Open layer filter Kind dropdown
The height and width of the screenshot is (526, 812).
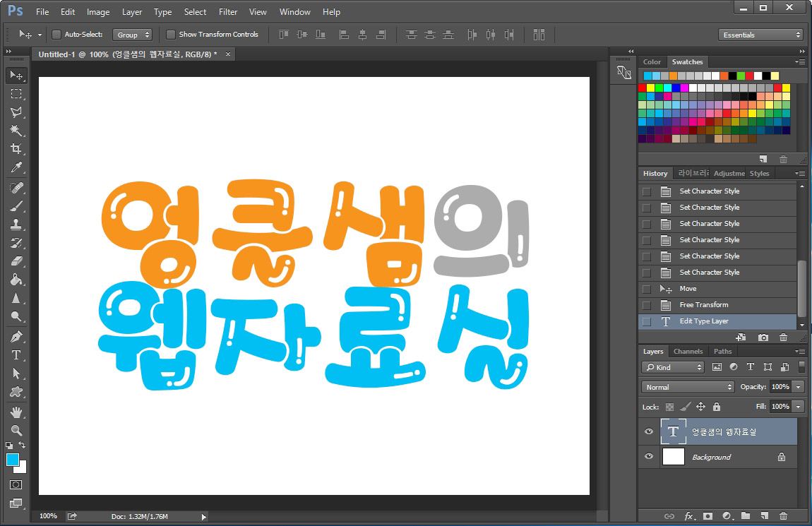673,367
